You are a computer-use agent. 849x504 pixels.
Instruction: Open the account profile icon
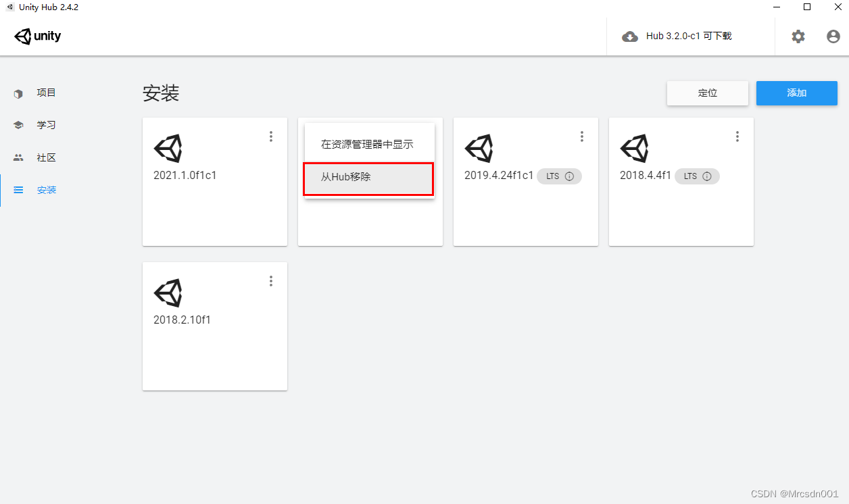coord(833,36)
